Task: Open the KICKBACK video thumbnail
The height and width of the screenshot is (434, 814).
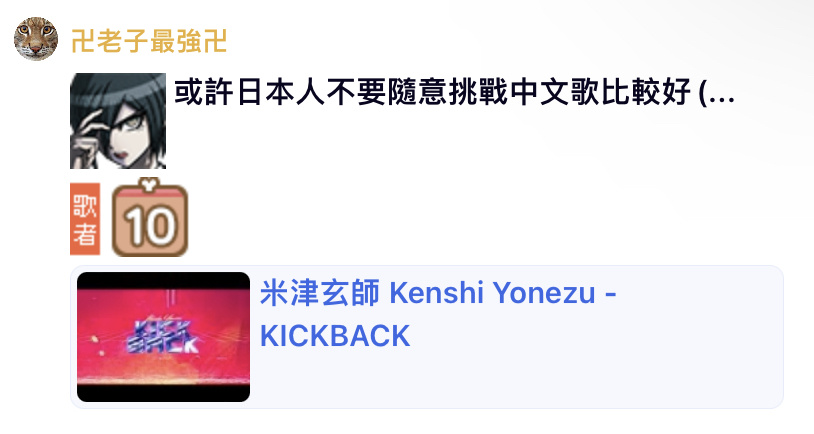Action: [164, 337]
